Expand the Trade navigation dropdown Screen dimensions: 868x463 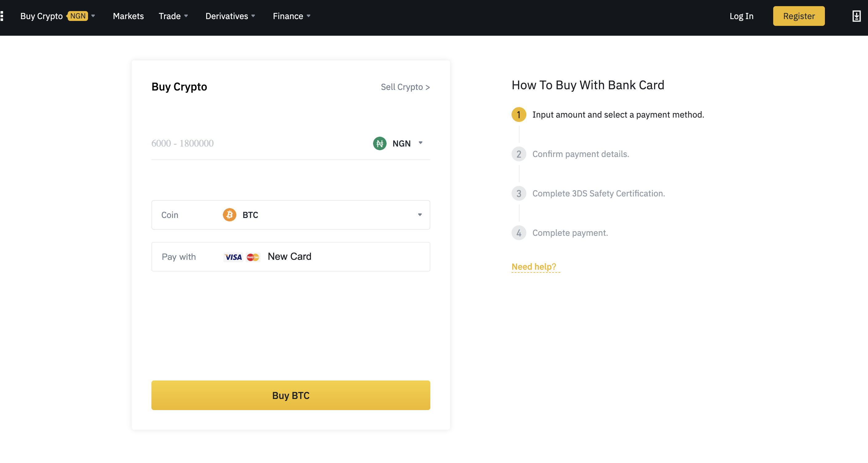(x=173, y=15)
